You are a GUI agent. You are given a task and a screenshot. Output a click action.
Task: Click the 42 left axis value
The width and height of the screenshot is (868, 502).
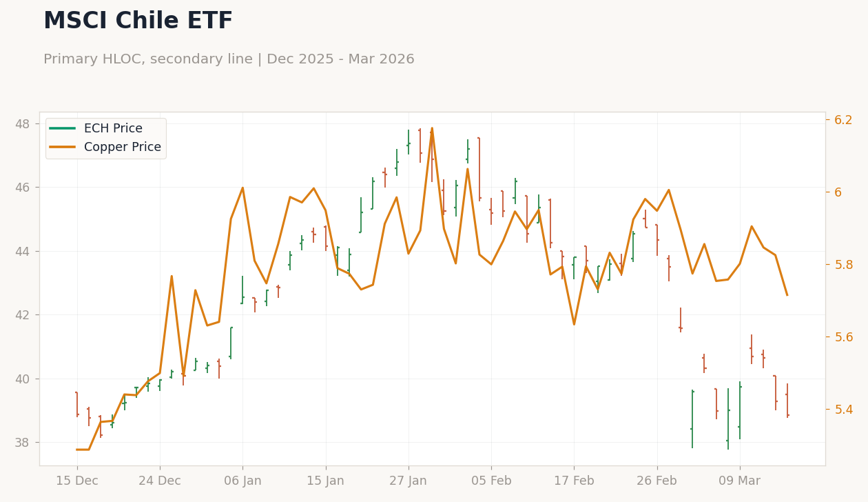click(23, 315)
